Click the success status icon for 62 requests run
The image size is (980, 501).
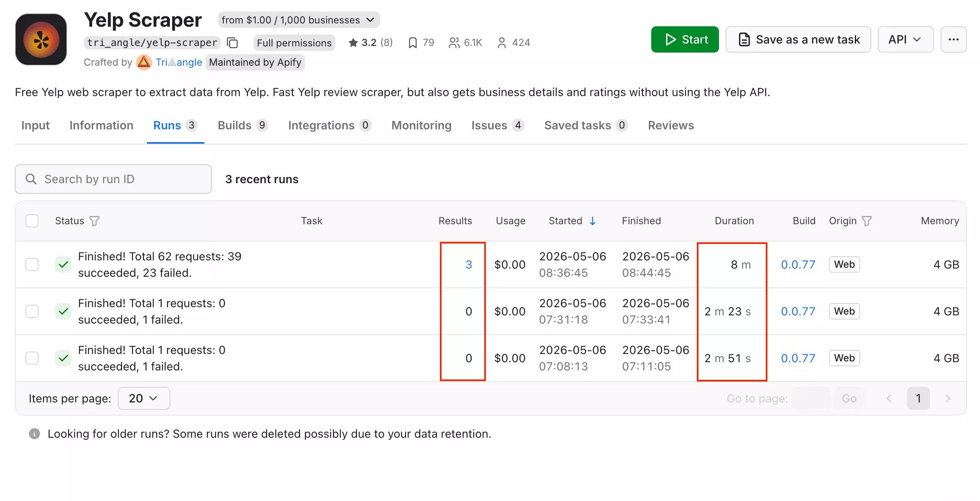[x=63, y=264]
